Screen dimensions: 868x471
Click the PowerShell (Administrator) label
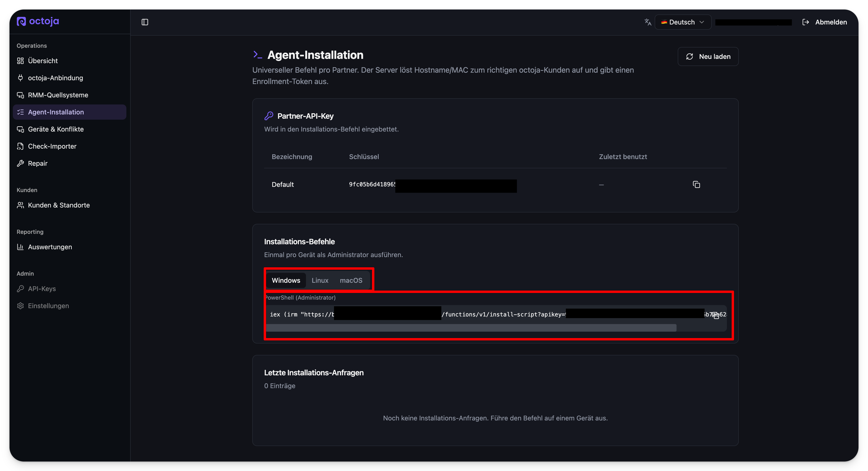pos(300,298)
